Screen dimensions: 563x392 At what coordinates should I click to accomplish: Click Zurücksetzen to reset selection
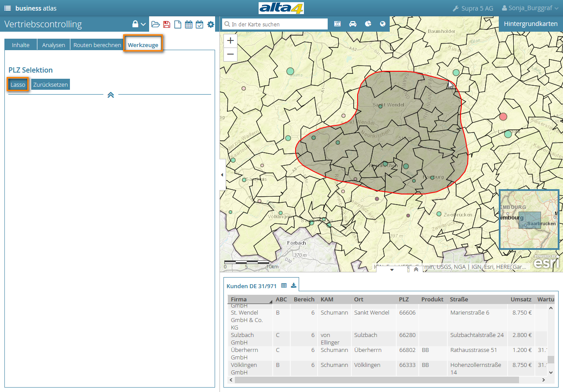[51, 84]
